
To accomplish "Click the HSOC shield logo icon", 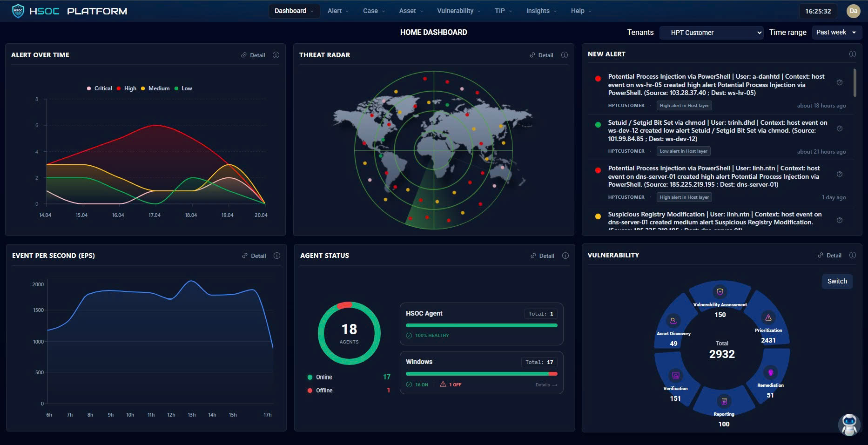I will (x=18, y=11).
